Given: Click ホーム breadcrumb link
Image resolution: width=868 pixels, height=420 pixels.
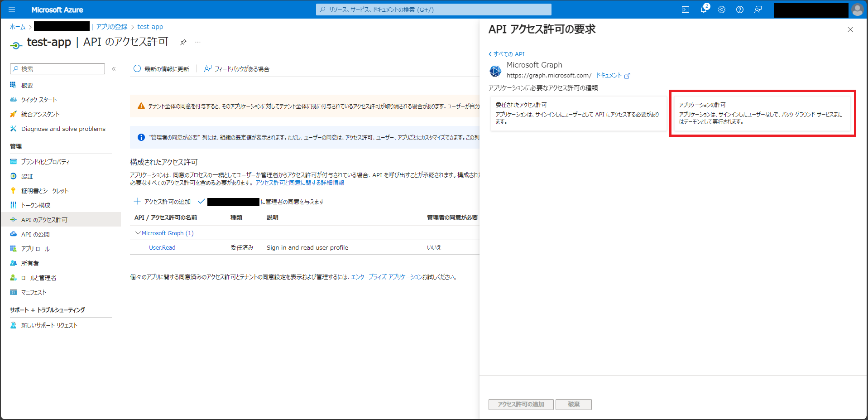Looking at the screenshot, I should tap(18, 27).
